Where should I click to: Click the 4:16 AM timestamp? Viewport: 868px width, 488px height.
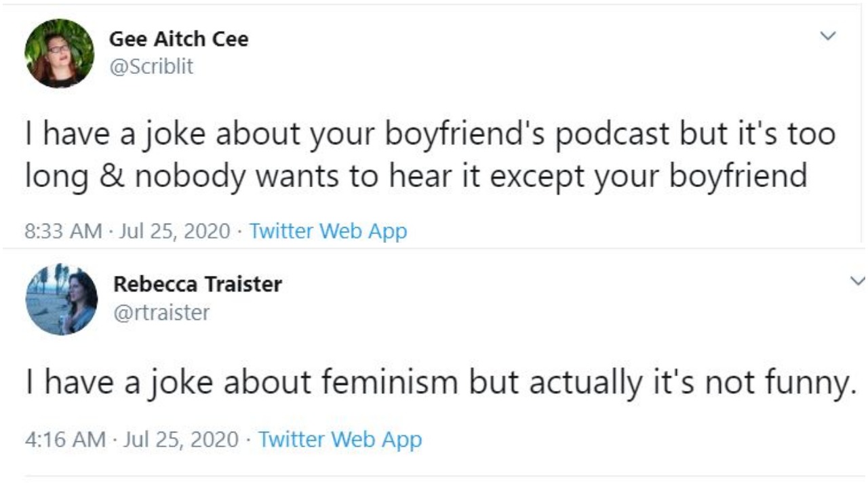[x=65, y=439]
